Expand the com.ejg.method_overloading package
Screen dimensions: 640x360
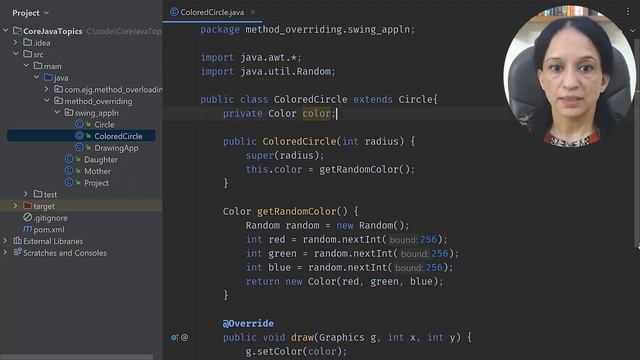(47, 89)
